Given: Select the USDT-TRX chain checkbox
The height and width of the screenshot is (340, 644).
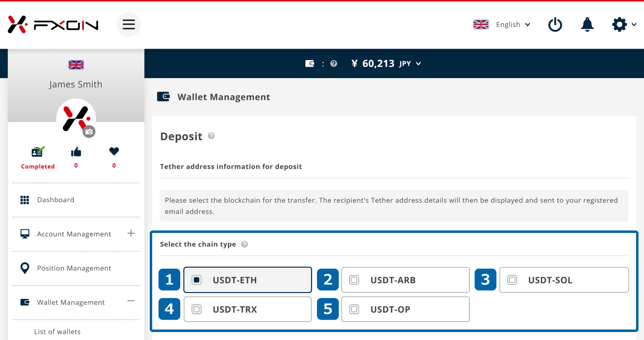Looking at the screenshot, I should click(x=197, y=309).
